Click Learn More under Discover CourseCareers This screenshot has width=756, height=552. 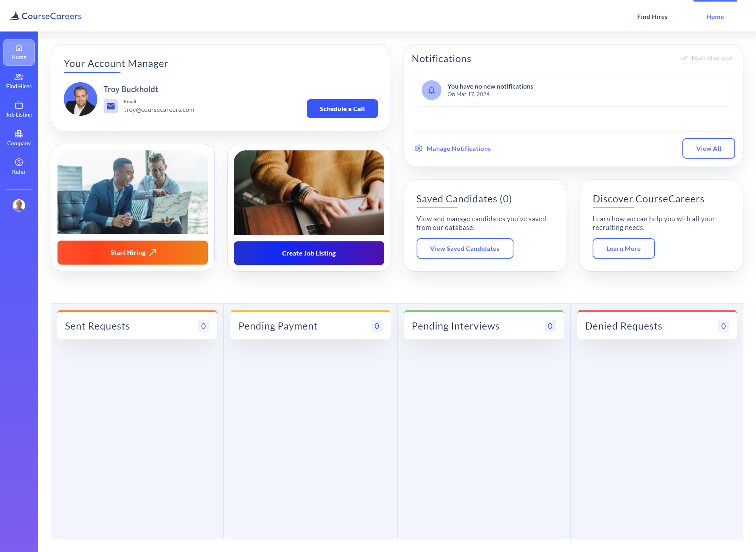623,248
